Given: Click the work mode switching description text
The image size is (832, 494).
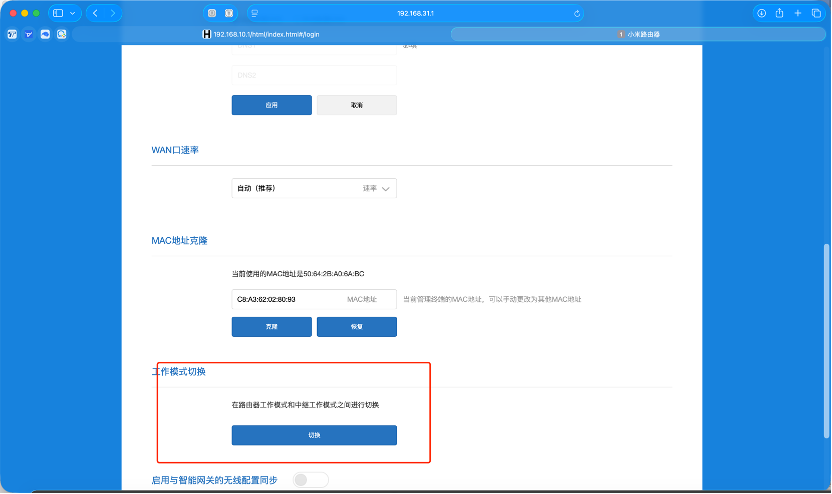Looking at the screenshot, I should 305,405.
